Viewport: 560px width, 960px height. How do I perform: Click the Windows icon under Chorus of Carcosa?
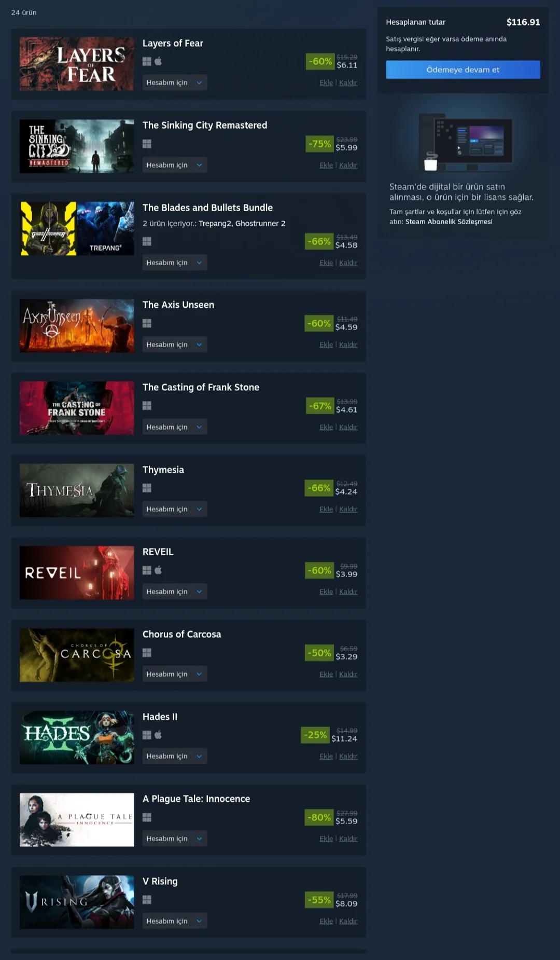coord(147,652)
